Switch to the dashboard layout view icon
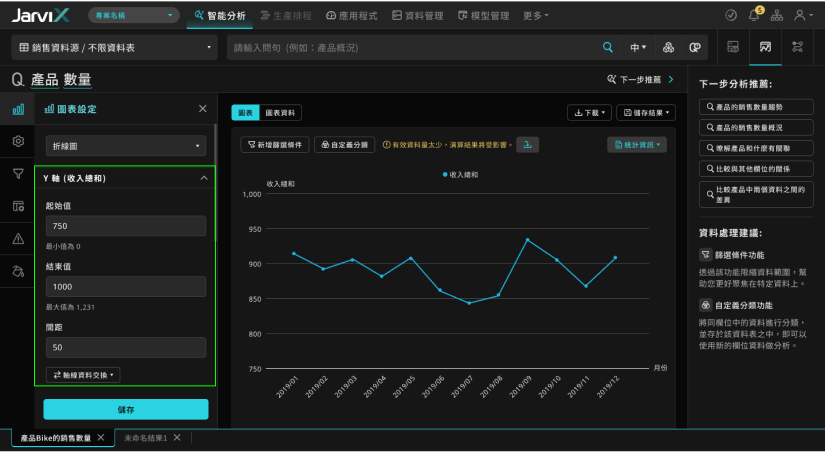This screenshot has width=825, height=452. pos(733,47)
